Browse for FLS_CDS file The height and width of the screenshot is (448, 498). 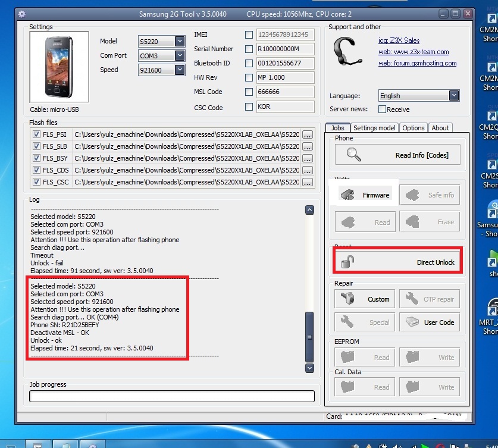click(307, 170)
